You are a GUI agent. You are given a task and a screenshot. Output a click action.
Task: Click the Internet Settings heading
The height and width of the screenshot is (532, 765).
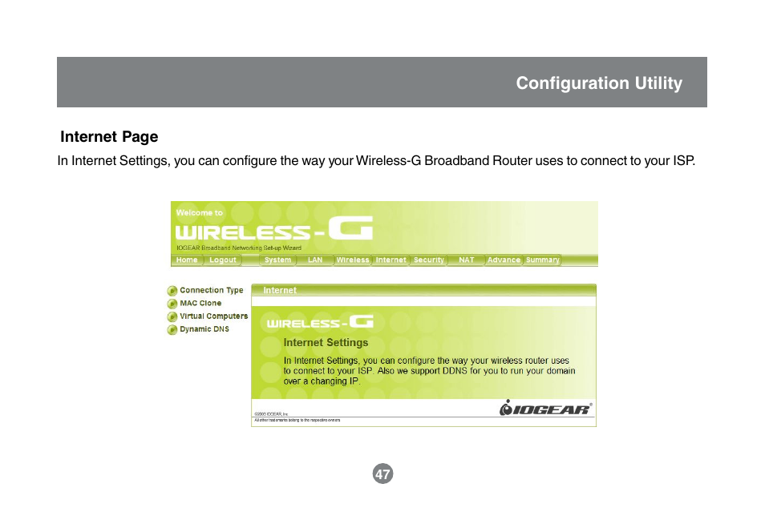(x=326, y=343)
